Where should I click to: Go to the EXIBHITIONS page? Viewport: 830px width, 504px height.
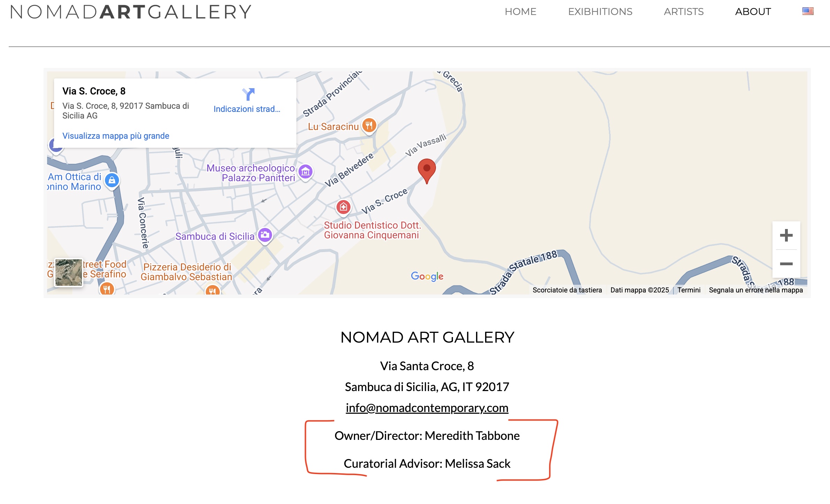click(600, 12)
